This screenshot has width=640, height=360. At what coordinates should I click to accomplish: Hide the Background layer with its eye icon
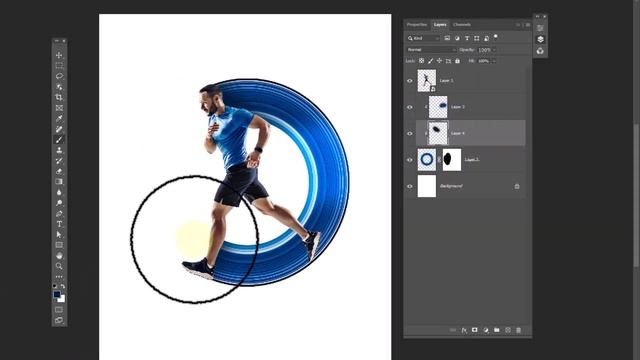point(410,187)
